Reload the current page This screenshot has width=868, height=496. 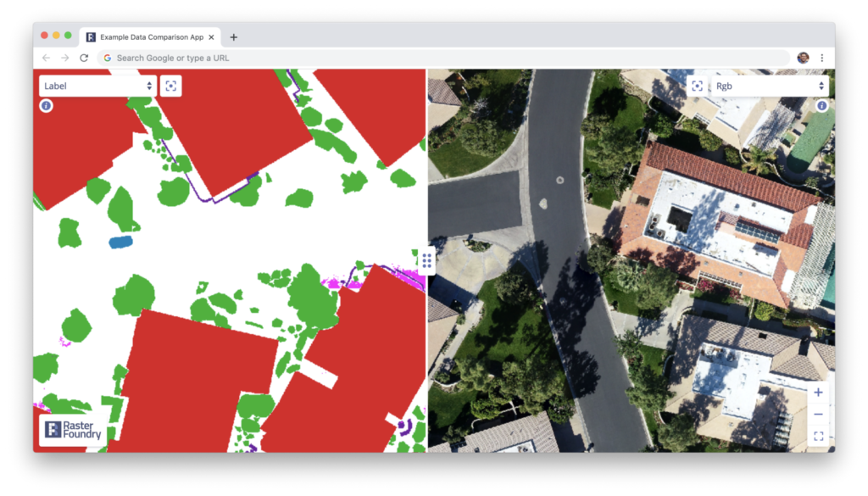tap(83, 58)
